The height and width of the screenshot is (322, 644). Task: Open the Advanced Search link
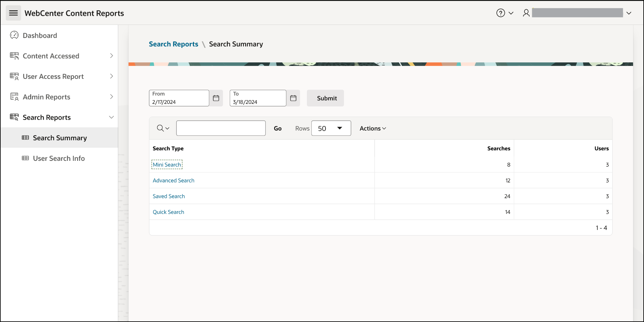(x=174, y=180)
